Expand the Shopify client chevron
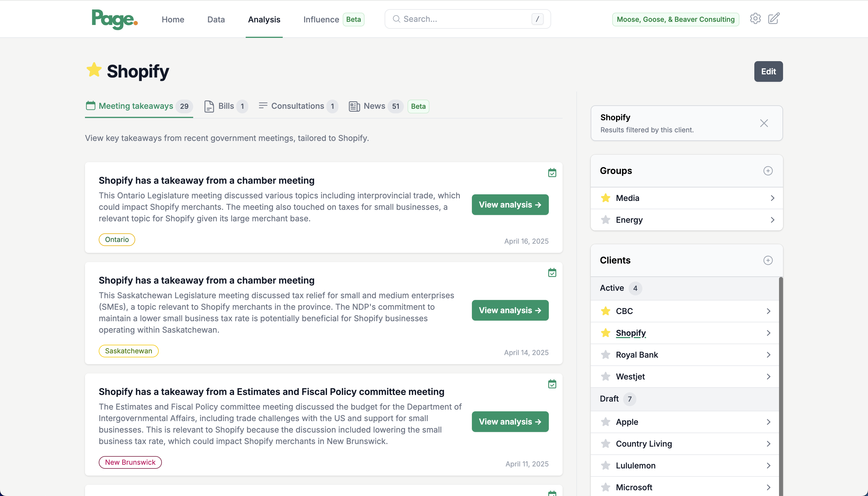Image resolution: width=868 pixels, height=496 pixels. 768,333
